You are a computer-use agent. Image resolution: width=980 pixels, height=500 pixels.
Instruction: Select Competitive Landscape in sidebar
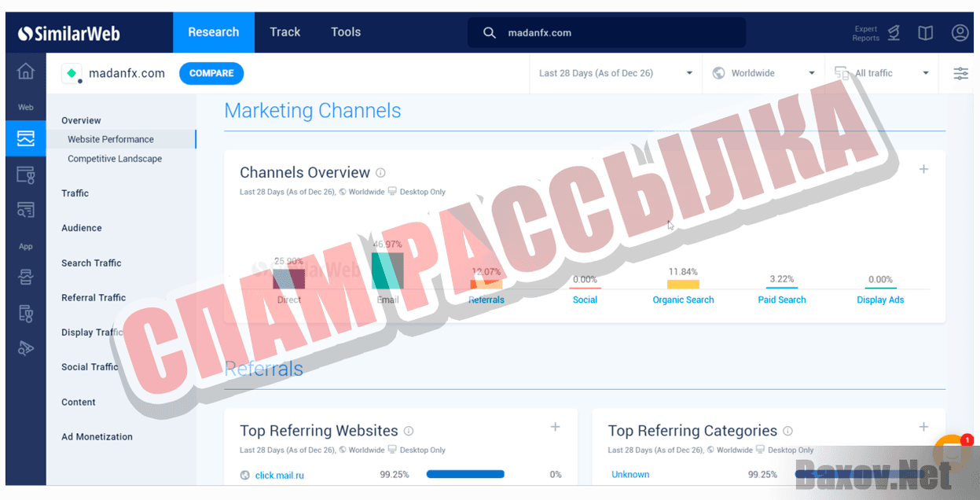point(115,159)
